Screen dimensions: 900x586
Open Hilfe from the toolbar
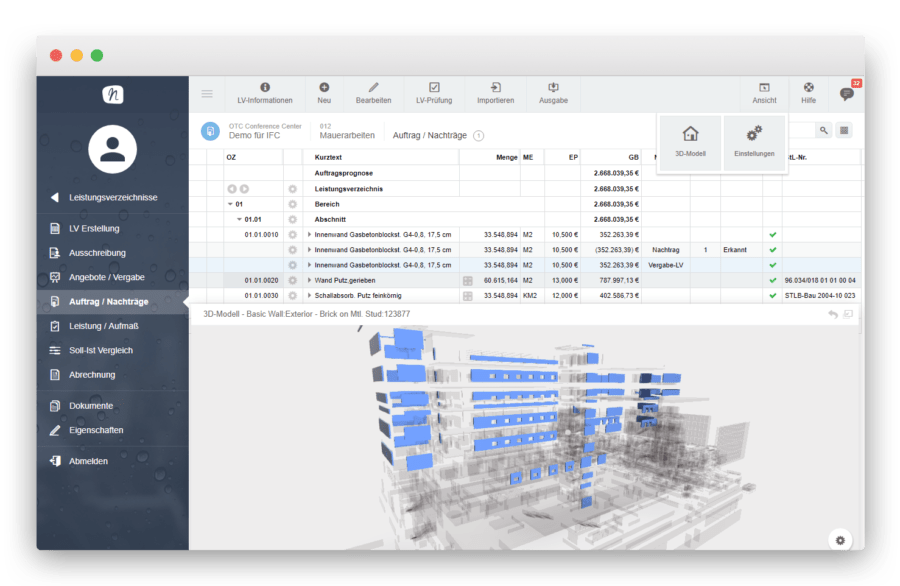(x=808, y=94)
